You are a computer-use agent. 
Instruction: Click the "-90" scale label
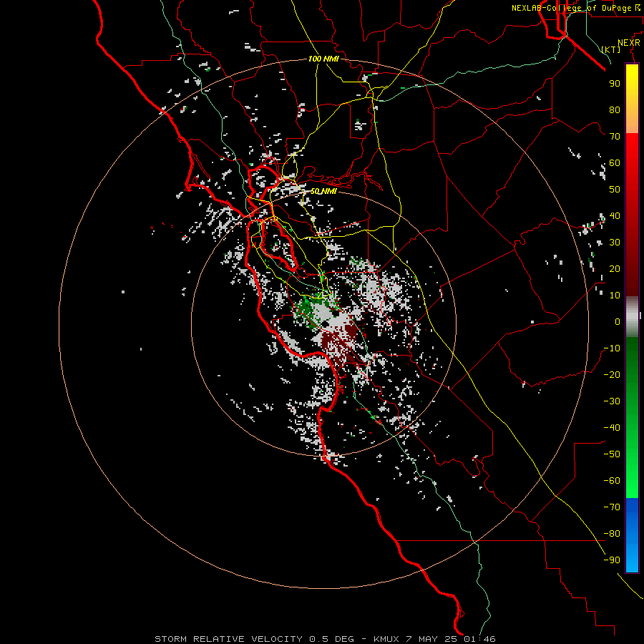(612, 560)
